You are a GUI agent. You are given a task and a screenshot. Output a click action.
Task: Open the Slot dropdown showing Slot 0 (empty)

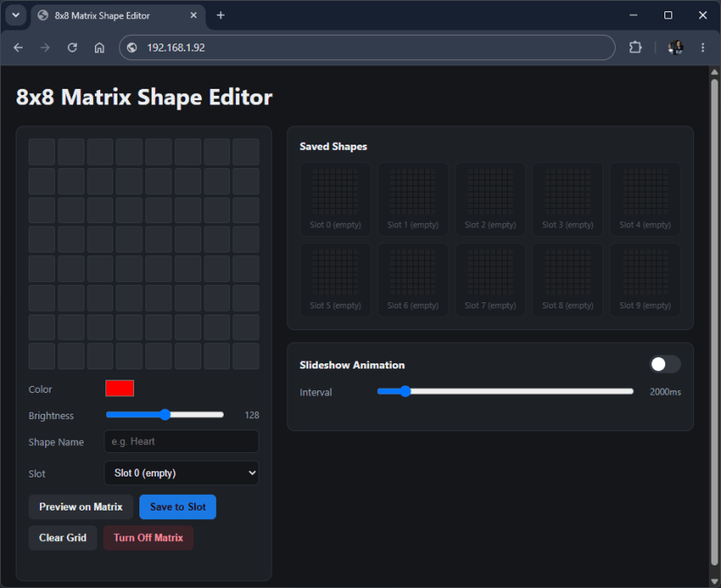181,473
